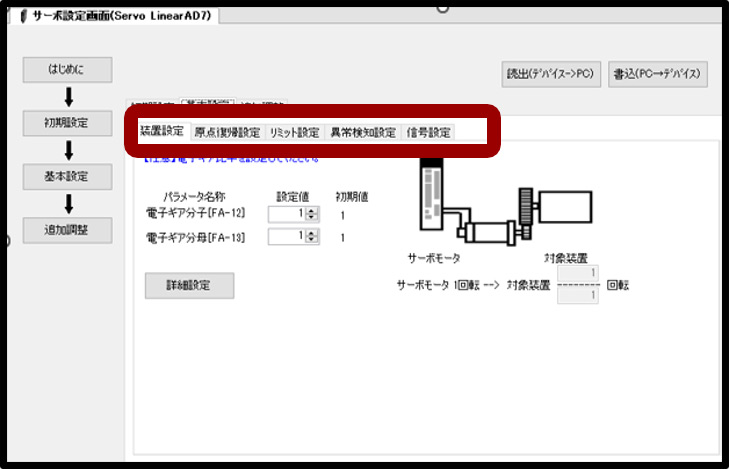This screenshot has height=469, width=729.
Task: Open the 追加調整 step
Action: (68, 229)
